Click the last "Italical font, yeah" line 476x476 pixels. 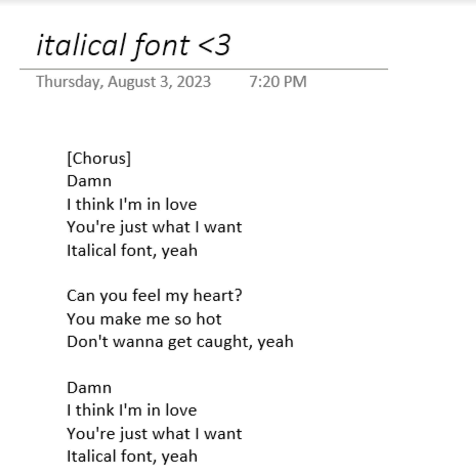click(x=132, y=456)
